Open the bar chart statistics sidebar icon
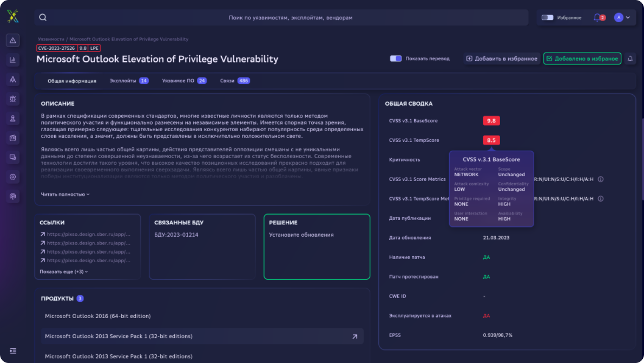Screen dimensions: 644x363 (13, 60)
